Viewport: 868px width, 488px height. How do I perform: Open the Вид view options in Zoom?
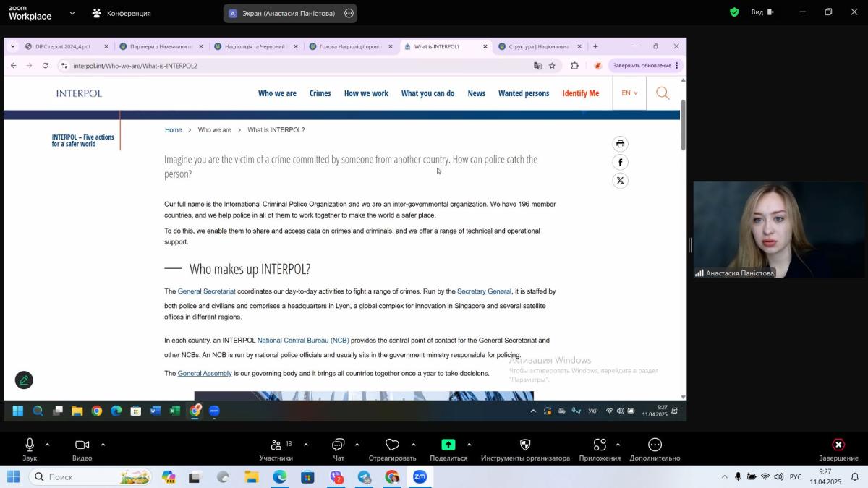pyautogui.click(x=762, y=12)
